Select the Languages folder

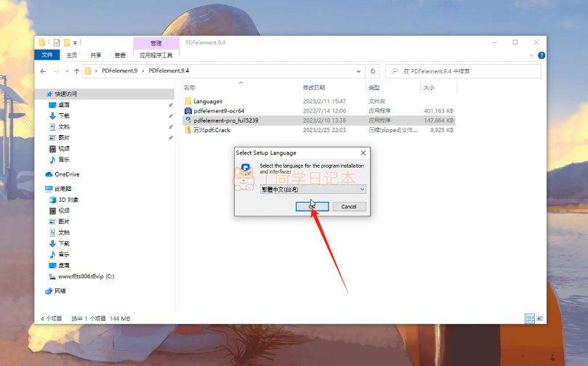[x=208, y=101]
